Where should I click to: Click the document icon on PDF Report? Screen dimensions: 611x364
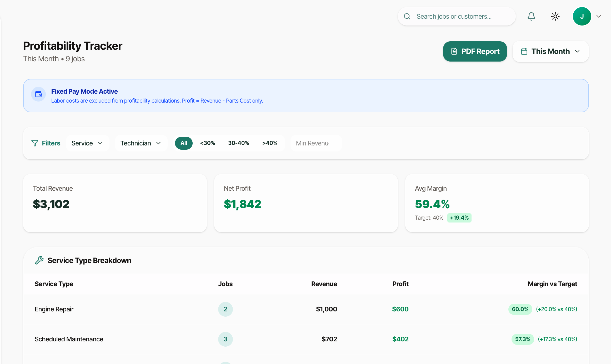[x=454, y=51]
